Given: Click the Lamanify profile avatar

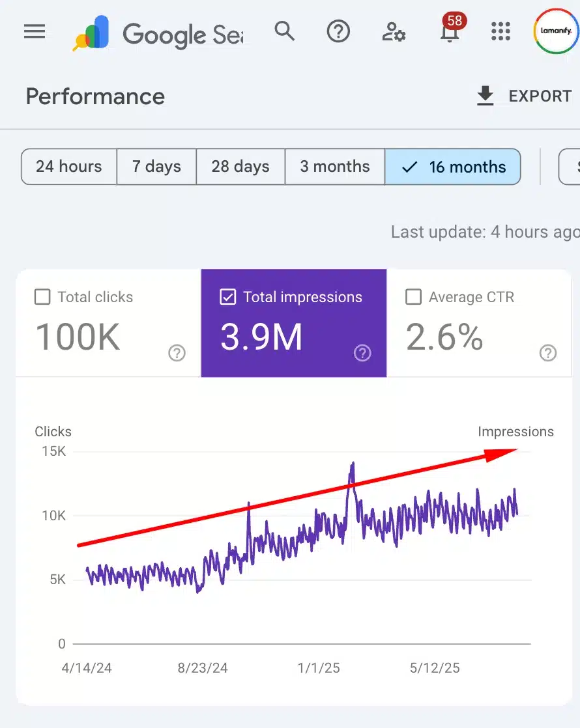Looking at the screenshot, I should click(x=555, y=31).
